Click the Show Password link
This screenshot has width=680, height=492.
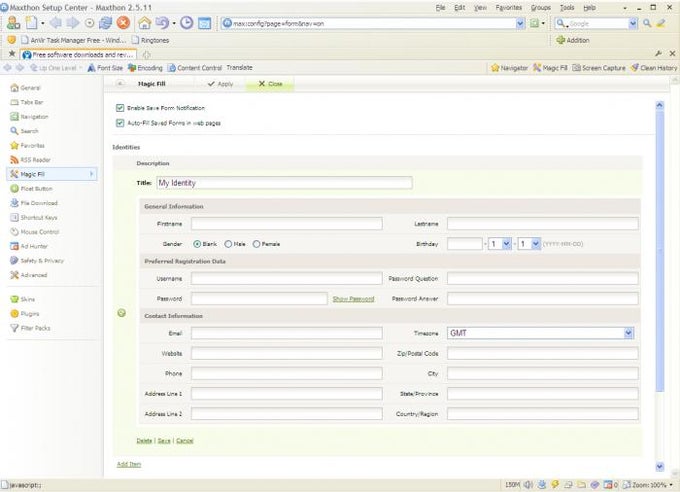(x=353, y=299)
